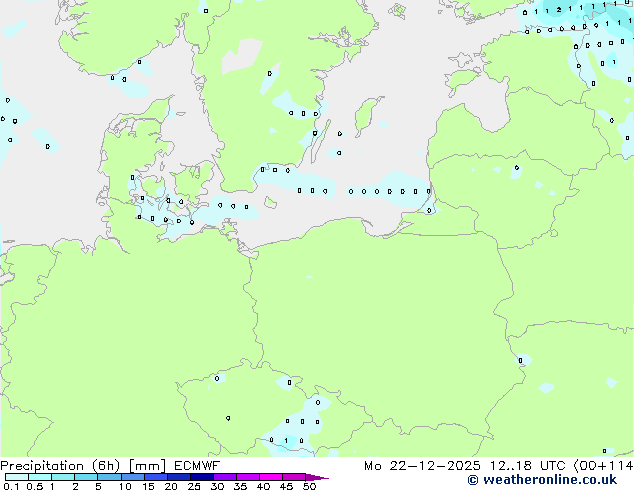Select the 5–10 mm legend color box
The width and height of the screenshot is (634, 490).
[x=109, y=477]
